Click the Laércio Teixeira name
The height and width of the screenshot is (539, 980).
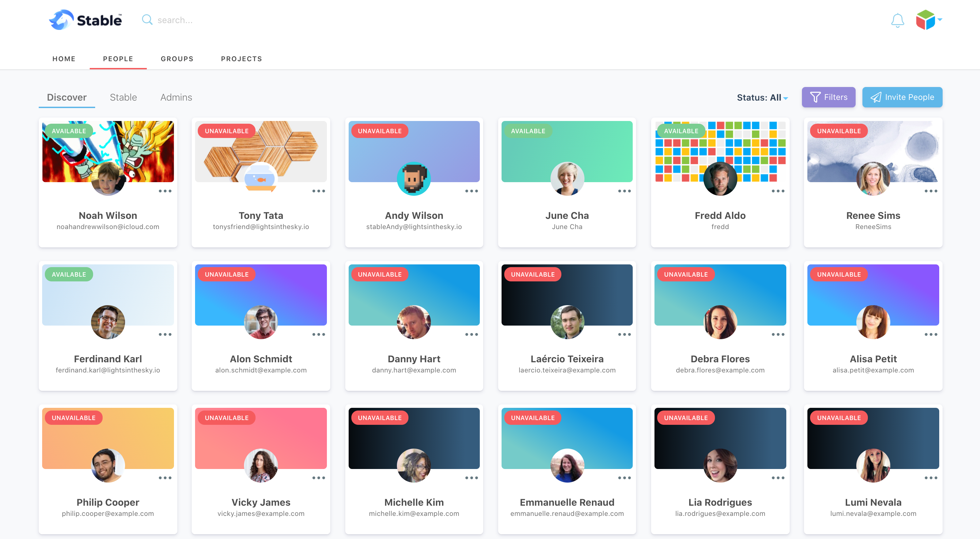[567, 359]
